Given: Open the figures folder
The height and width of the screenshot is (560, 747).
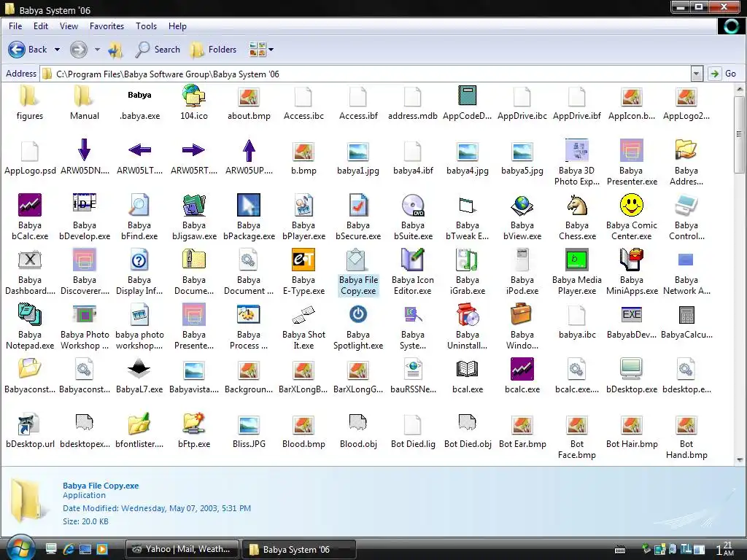Looking at the screenshot, I should pyautogui.click(x=29, y=96).
